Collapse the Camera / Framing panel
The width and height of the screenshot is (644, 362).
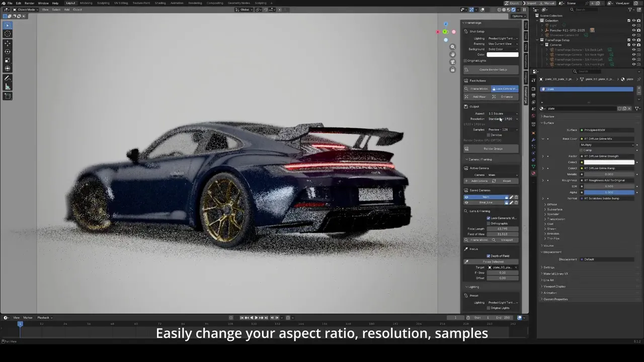point(479,159)
